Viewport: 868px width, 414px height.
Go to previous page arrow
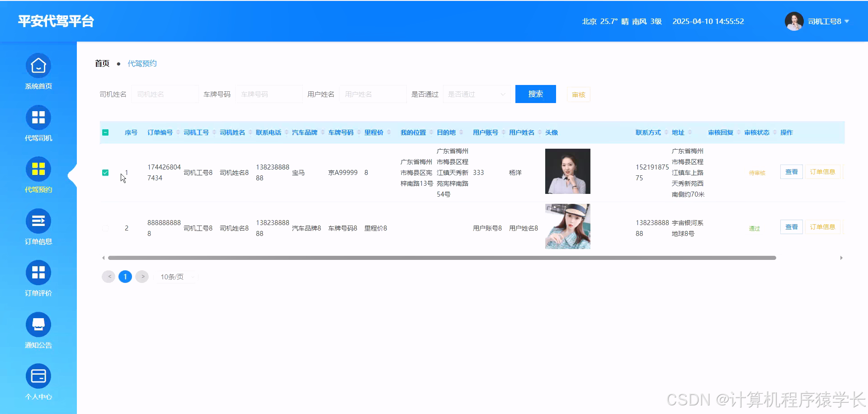108,277
